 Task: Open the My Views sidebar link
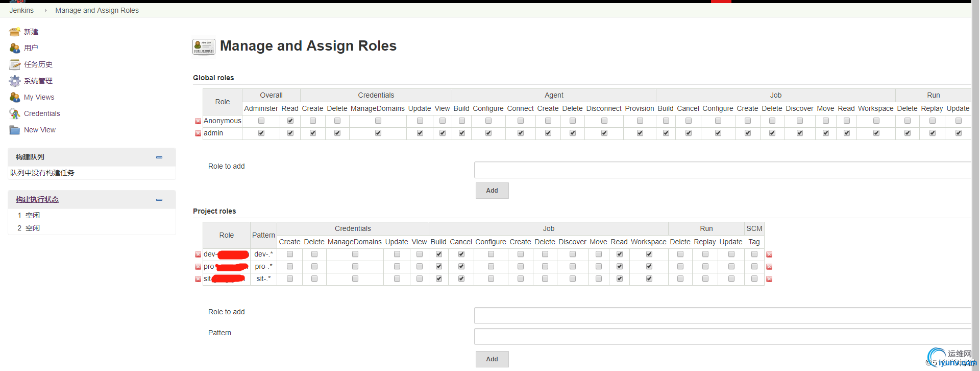pyautogui.click(x=39, y=97)
